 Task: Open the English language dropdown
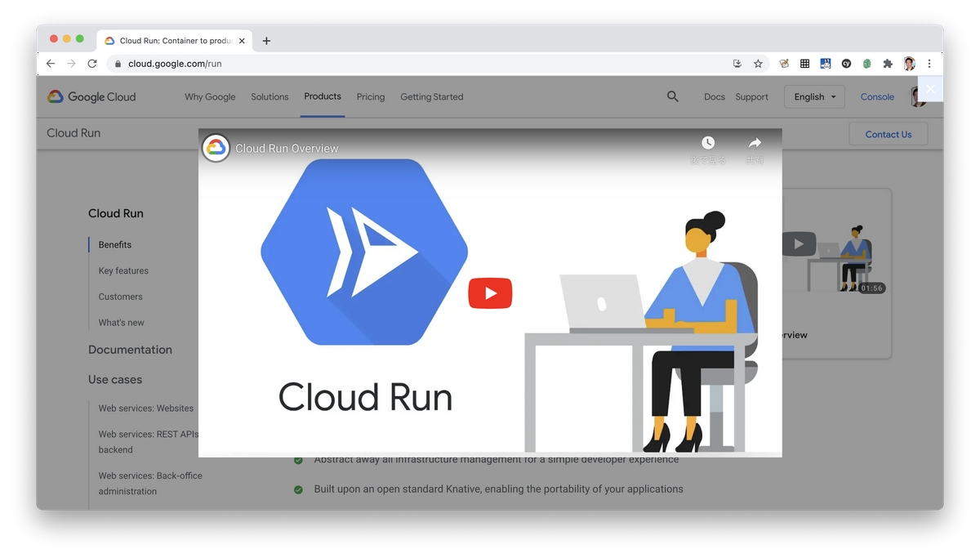tap(814, 96)
